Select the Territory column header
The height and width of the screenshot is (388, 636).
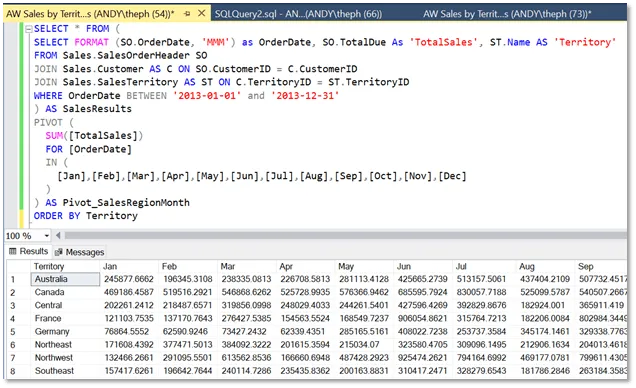(x=65, y=266)
